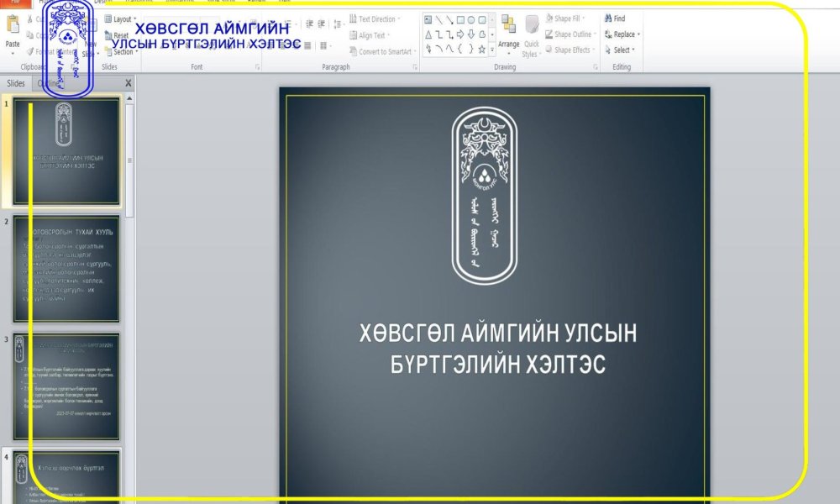This screenshot has height=504, width=840.
Task: Click the justify alignment icon
Action: tap(307, 46)
